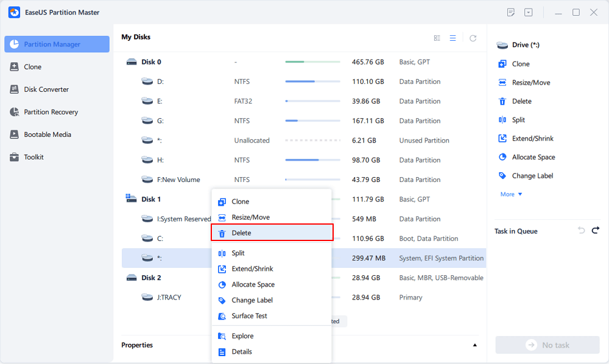Click Allocate Space in right panel

coord(533,157)
